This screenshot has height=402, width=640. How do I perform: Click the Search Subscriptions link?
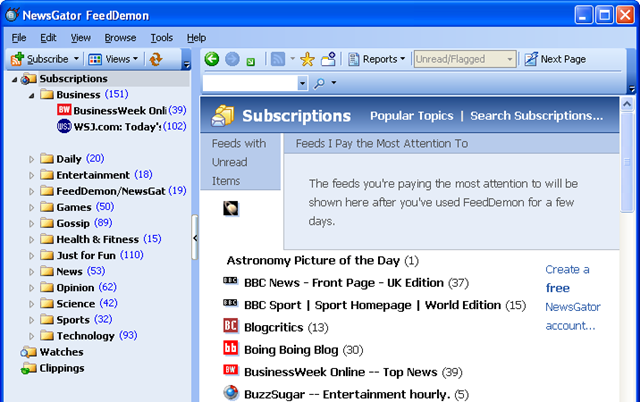click(536, 116)
